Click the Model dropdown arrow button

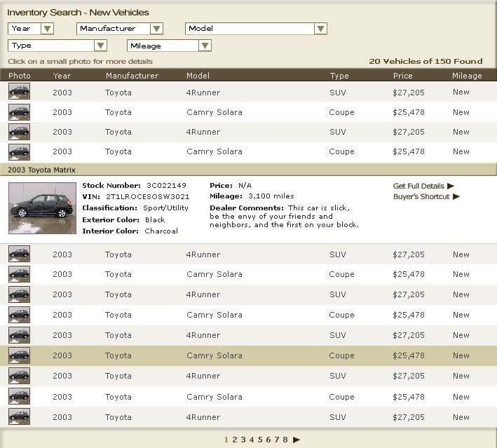[320, 29]
